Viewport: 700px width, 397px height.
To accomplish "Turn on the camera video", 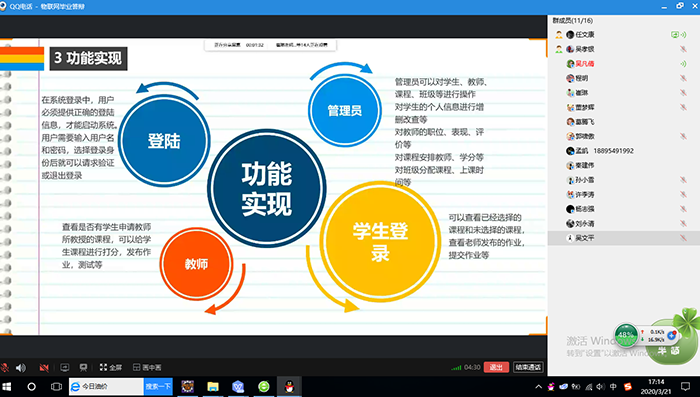I will pos(44,368).
